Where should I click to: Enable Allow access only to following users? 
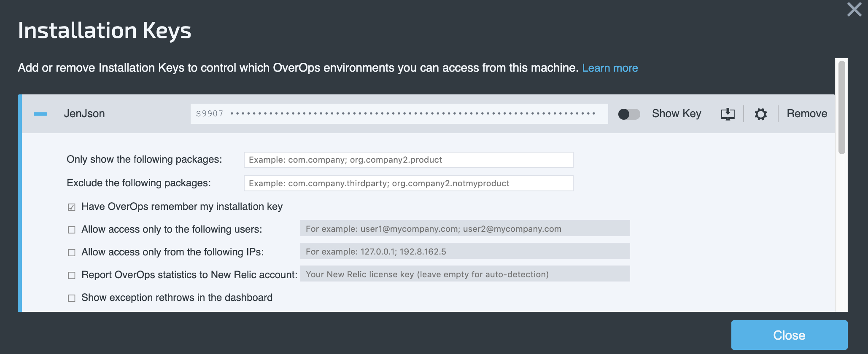click(x=72, y=230)
